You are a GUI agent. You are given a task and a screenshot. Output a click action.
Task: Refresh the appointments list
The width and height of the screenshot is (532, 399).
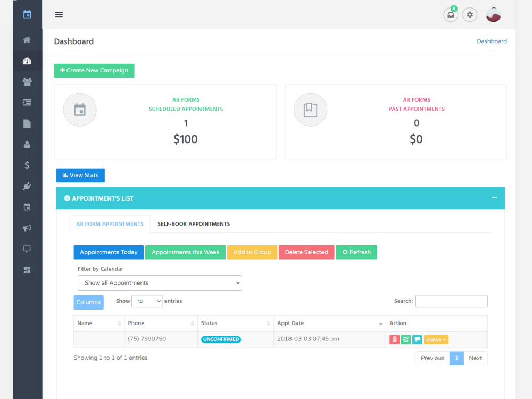click(x=356, y=252)
